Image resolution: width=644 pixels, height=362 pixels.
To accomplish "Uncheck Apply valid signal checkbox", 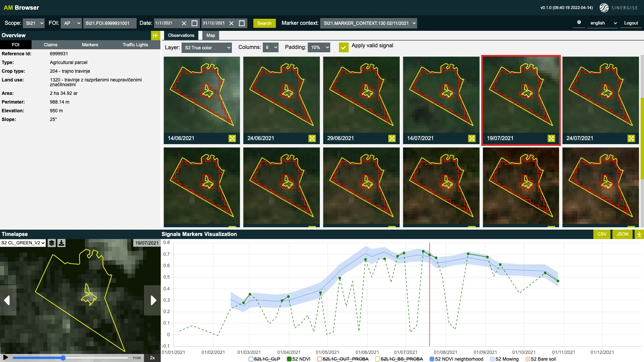I will pos(343,47).
